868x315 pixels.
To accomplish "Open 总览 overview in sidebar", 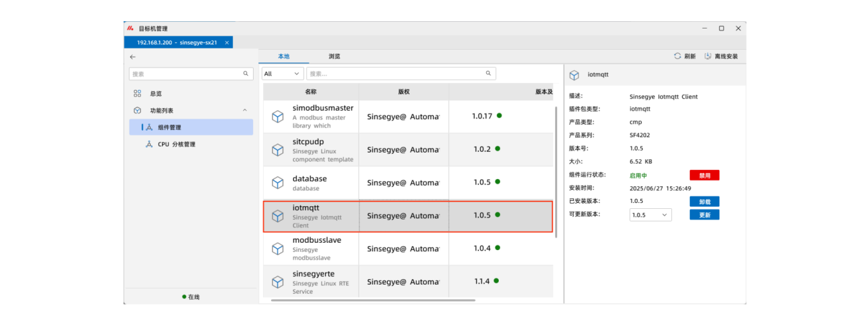I will click(x=155, y=94).
